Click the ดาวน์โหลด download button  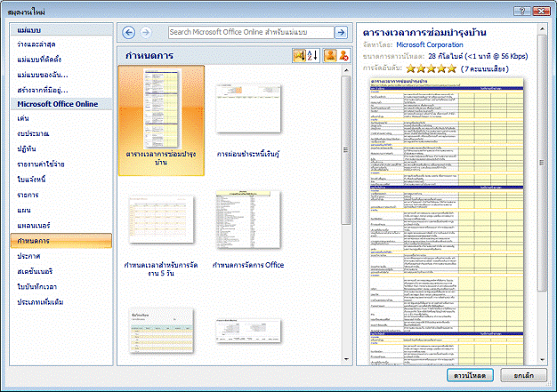coord(470,375)
